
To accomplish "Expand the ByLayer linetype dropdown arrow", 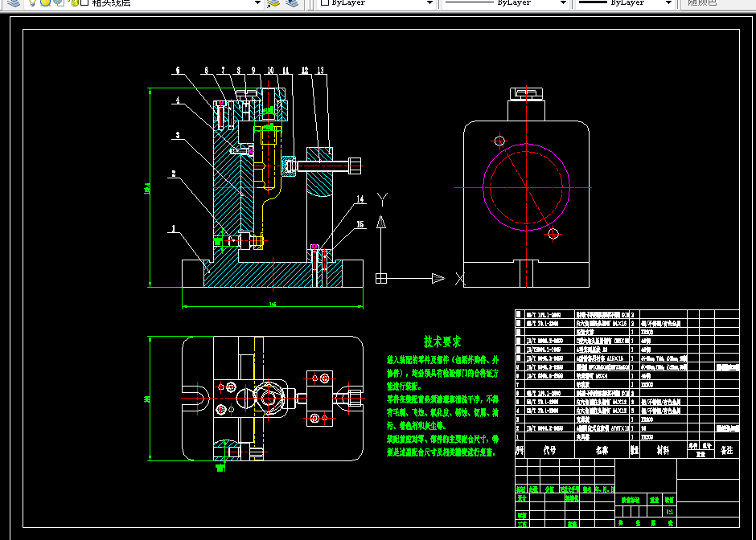I will click(x=563, y=3).
